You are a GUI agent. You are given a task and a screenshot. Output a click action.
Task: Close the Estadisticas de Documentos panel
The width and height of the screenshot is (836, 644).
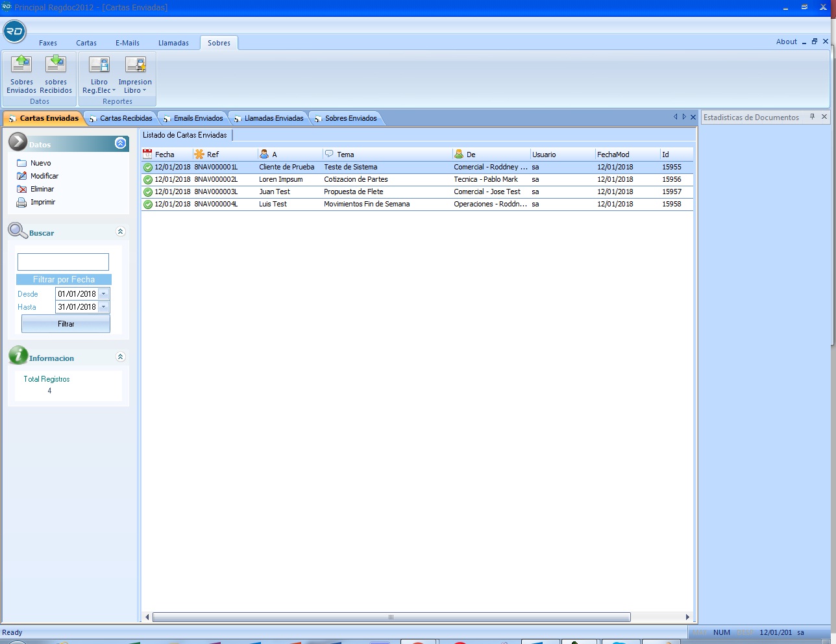[x=824, y=117]
